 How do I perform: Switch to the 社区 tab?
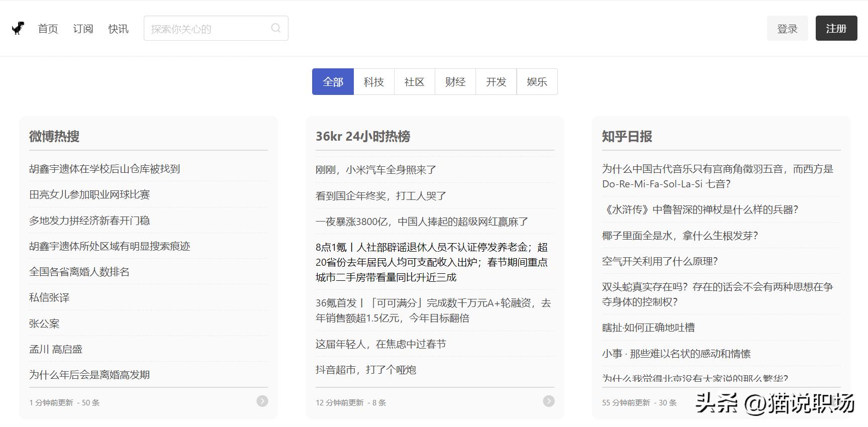tap(415, 81)
